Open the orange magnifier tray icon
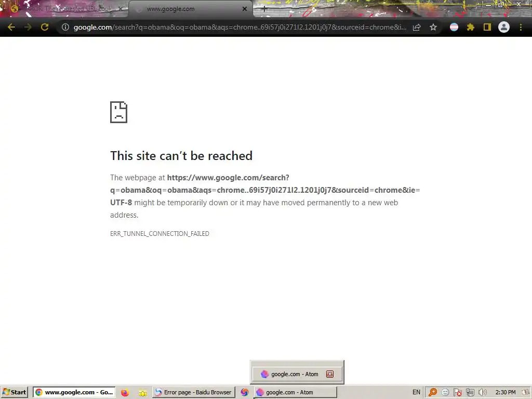The width and height of the screenshot is (532, 399). coord(433,392)
